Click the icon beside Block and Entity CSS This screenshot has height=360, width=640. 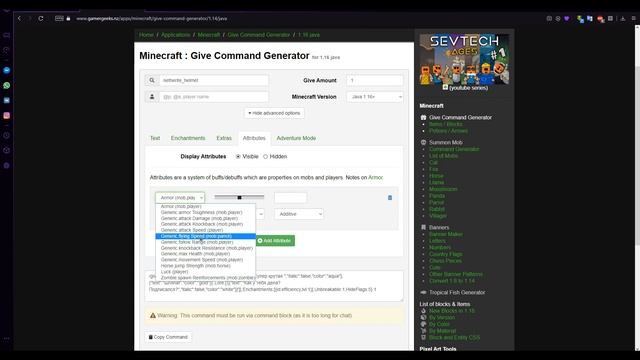[x=423, y=338]
